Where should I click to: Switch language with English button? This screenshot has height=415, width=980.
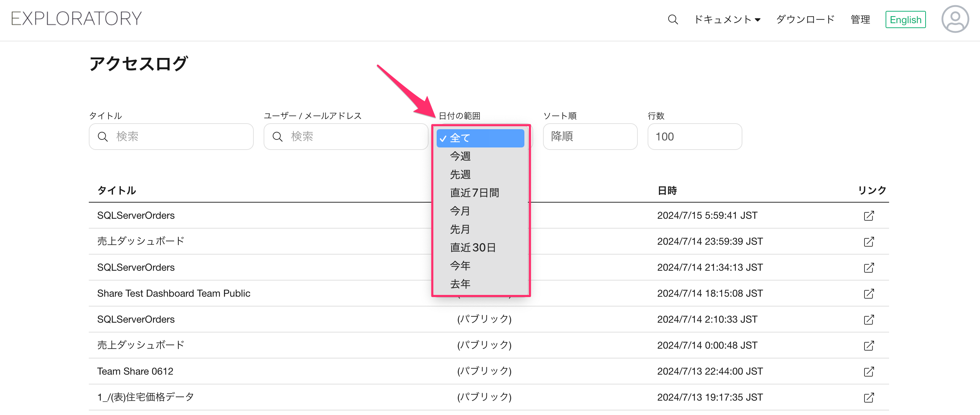click(x=905, y=19)
